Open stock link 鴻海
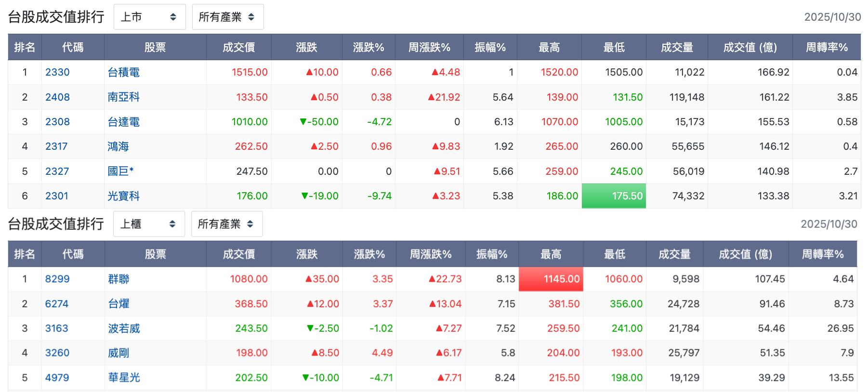This screenshot has width=868, height=392. click(x=118, y=146)
